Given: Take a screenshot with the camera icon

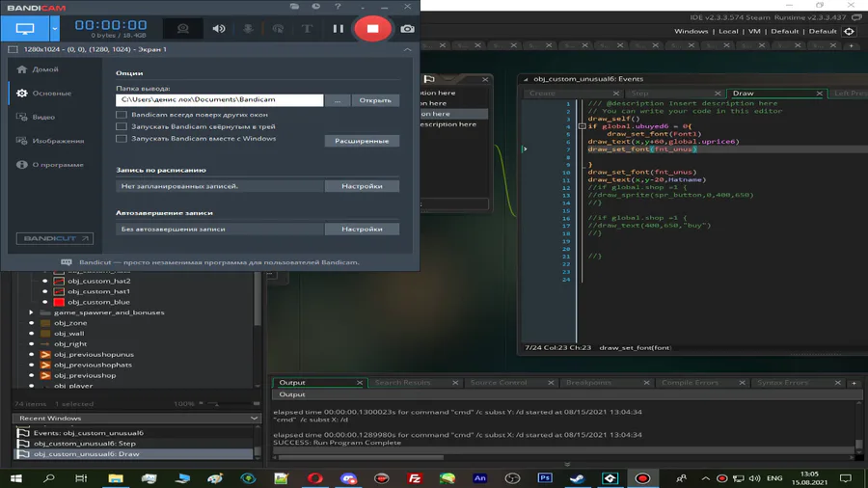Looking at the screenshot, I should (x=407, y=29).
